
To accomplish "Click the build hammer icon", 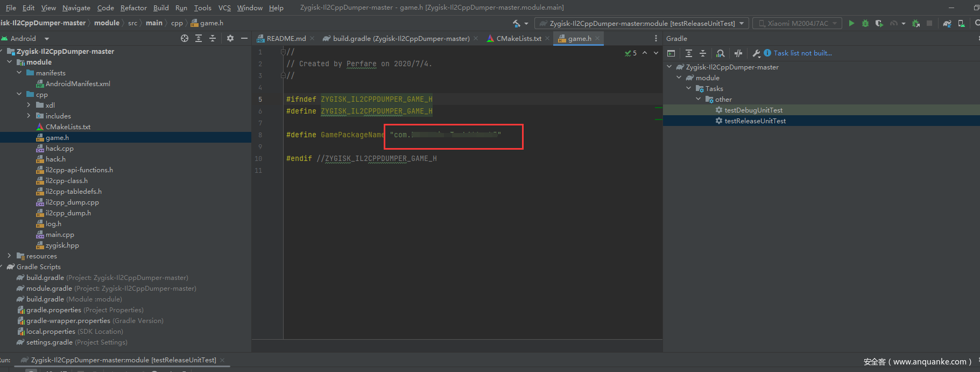I will coord(517,23).
